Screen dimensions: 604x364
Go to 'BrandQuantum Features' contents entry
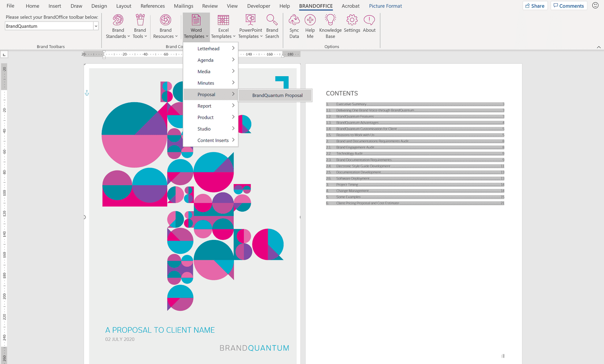tap(415, 117)
